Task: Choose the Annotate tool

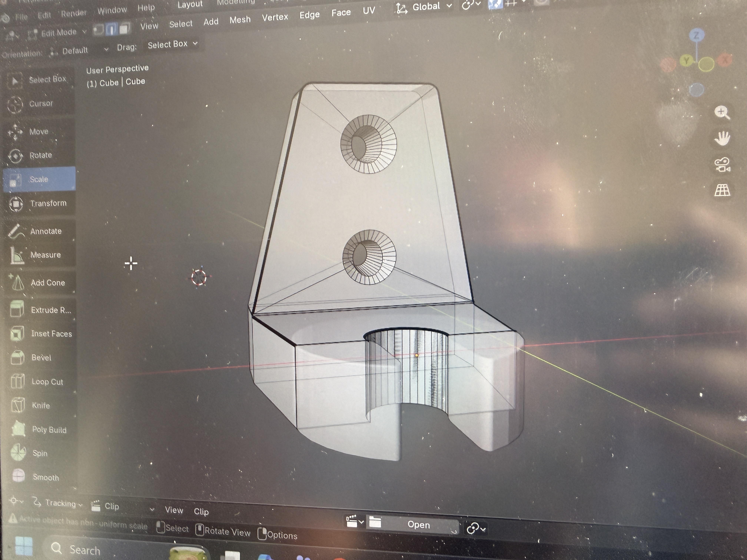Action: pos(39,231)
